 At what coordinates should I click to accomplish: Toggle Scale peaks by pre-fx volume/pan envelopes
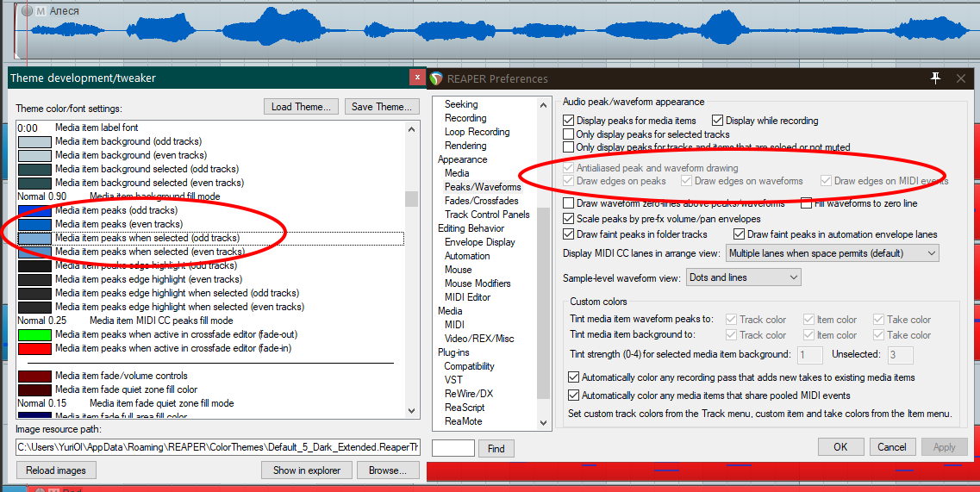(568, 219)
